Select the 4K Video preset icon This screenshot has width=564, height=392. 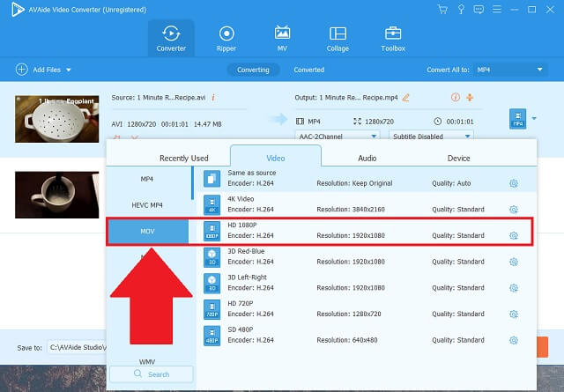(x=211, y=204)
